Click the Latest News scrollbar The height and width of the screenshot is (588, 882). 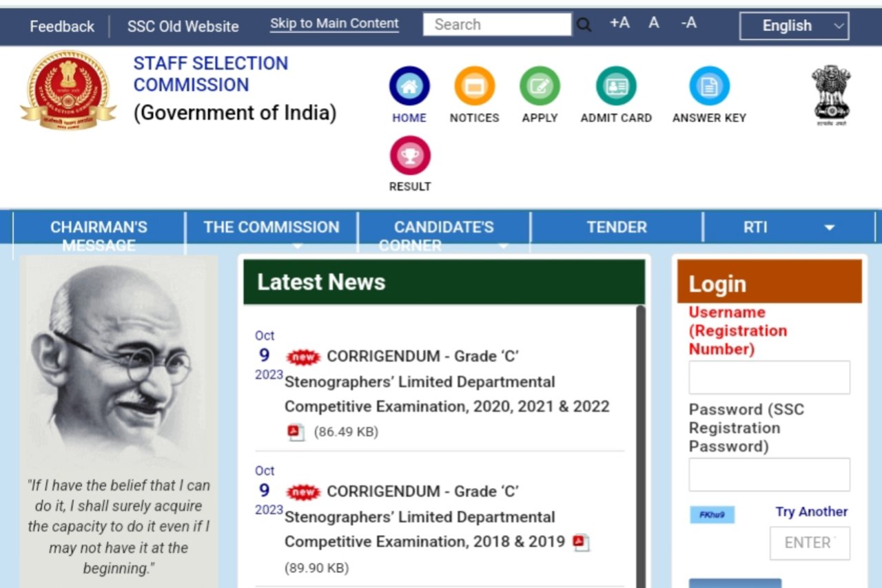pyautogui.click(x=640, y=446)
